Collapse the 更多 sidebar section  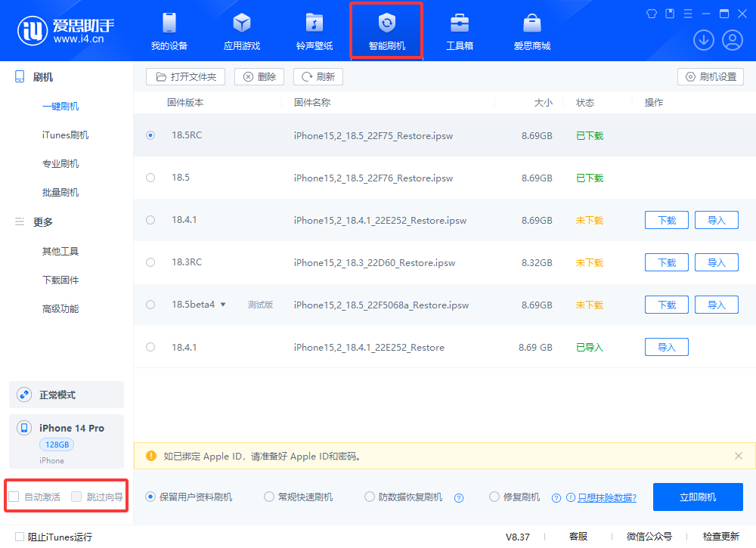coord(42,221)
